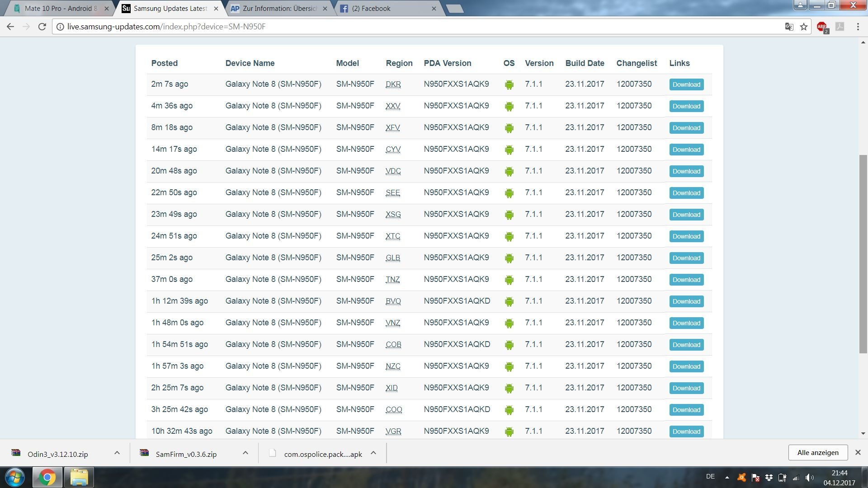Image resolution: width=868 pixels, height=488 pixels.
Task: Bookmark this page with the star icon
Action: [804, 27]
